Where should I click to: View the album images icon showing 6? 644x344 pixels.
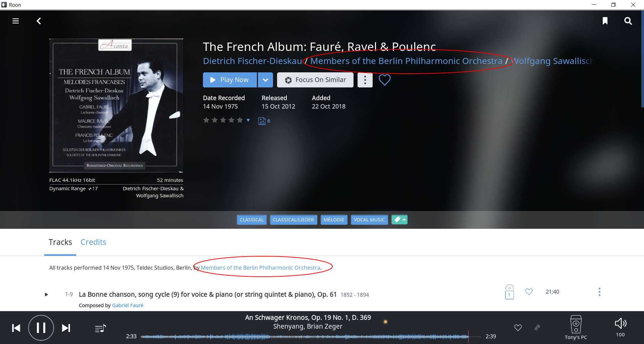pos(264,121)
